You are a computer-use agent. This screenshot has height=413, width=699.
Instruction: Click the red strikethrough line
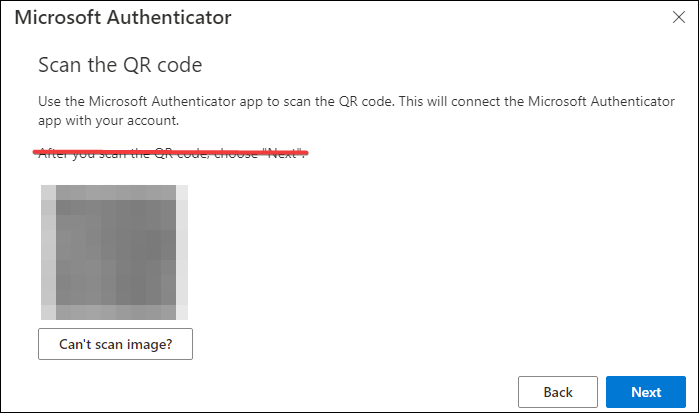click(x=170, y=153)
